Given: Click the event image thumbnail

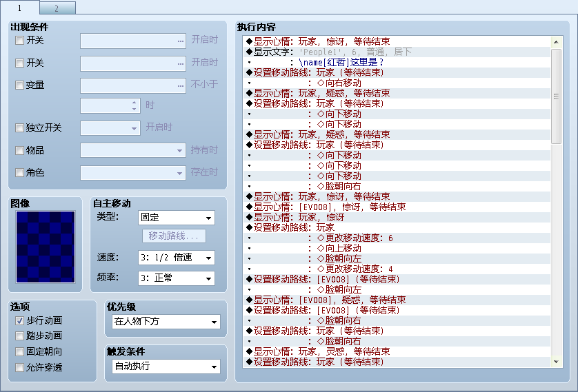Looking at the screenshot, I should coord(46,247).
